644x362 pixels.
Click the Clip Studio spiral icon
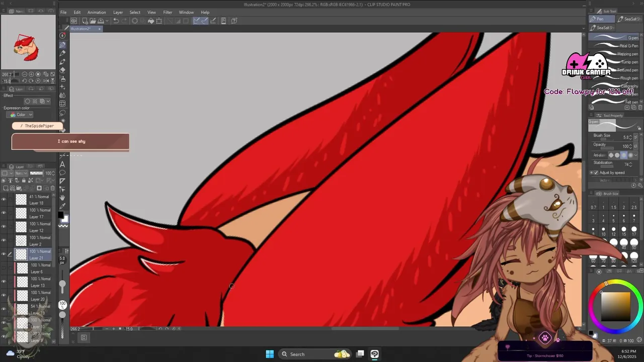pyautogui.click(x=74, y=21)
